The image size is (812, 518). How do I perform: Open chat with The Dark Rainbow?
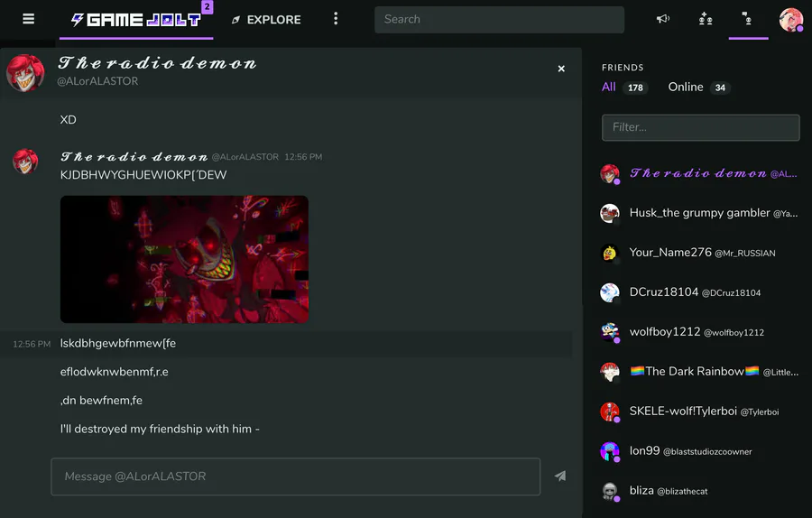coord(699,372)
